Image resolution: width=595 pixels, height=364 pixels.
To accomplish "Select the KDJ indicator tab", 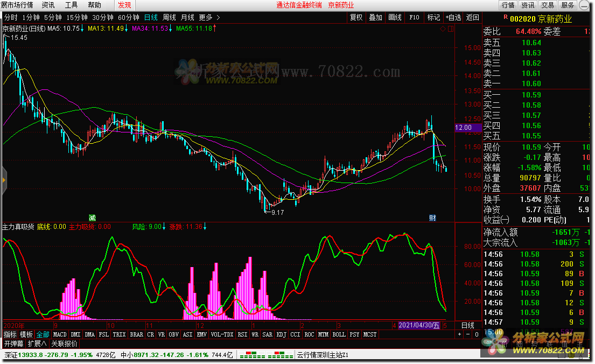I will (x=281, y=334).
